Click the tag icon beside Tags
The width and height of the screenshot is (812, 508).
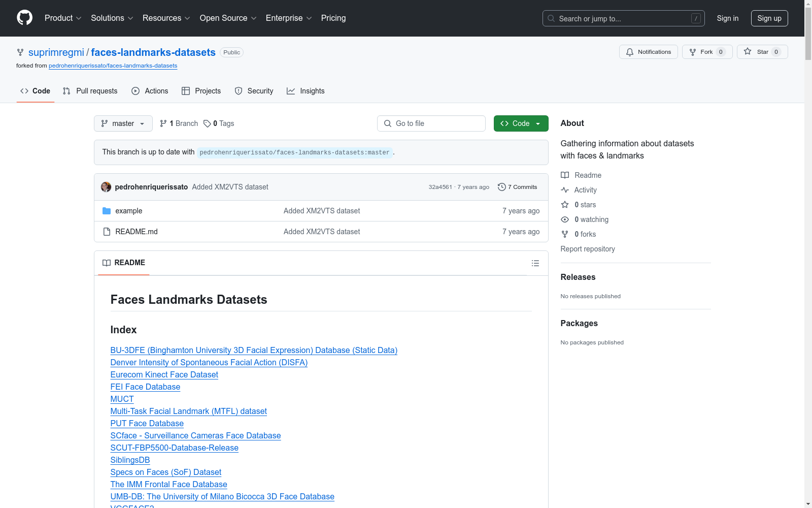(x=207, y=123)
